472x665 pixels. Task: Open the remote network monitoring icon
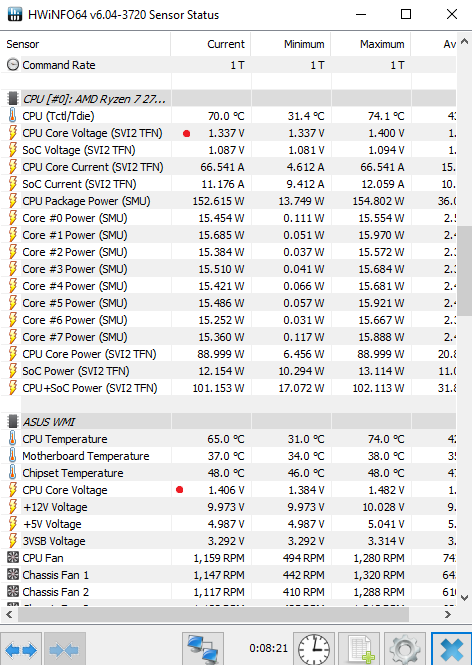[203, 649]
